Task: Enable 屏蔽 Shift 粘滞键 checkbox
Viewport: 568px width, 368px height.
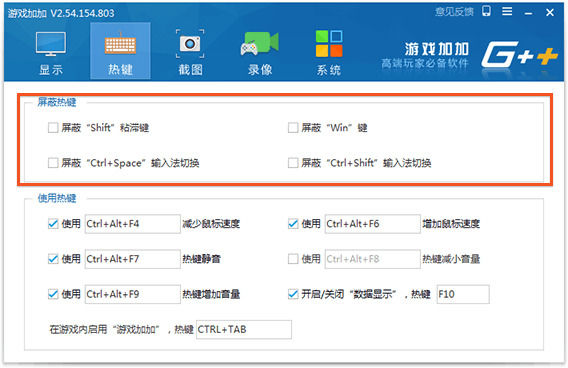Action: pos(53,127)
